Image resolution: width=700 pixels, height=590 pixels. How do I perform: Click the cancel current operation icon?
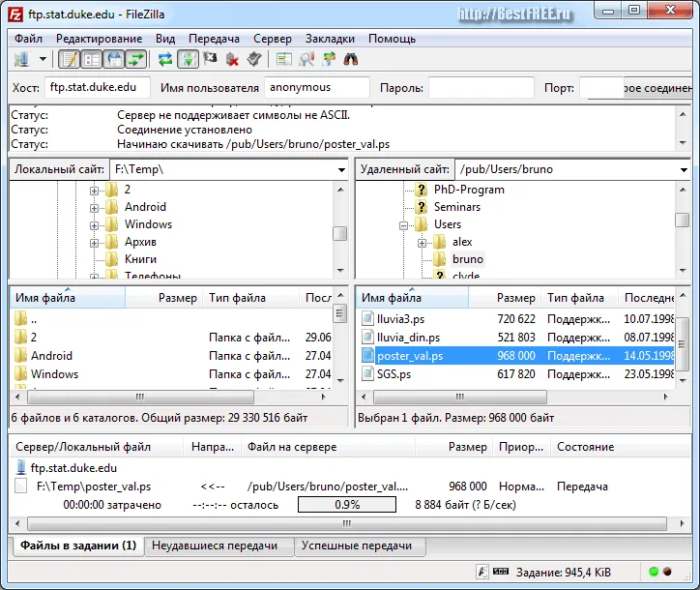click(x=210, y=58)
